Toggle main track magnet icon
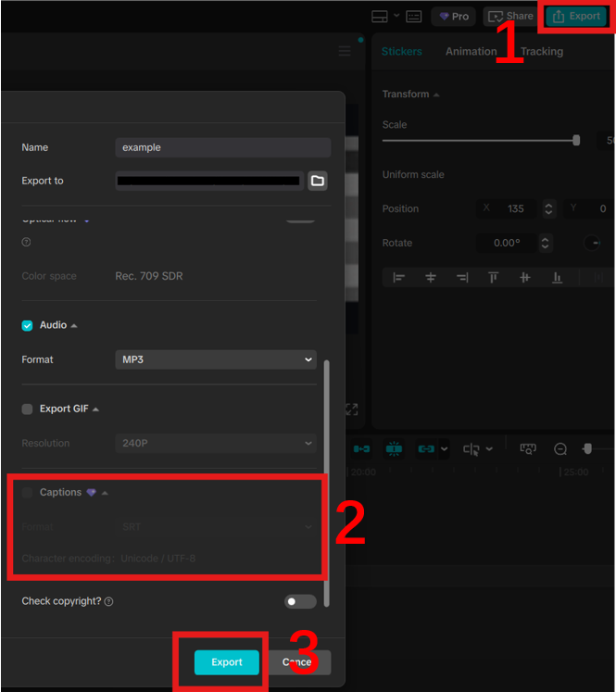 click(362, 449)
